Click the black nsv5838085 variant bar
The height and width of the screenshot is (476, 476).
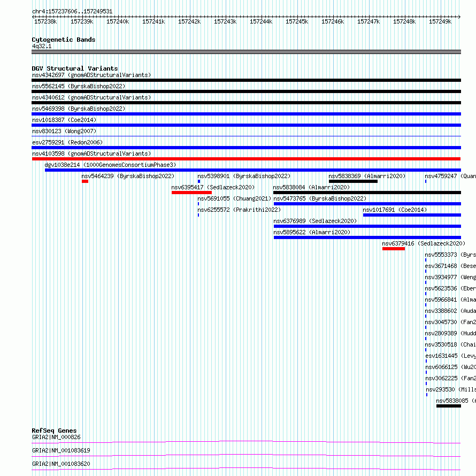click(449, 406)
